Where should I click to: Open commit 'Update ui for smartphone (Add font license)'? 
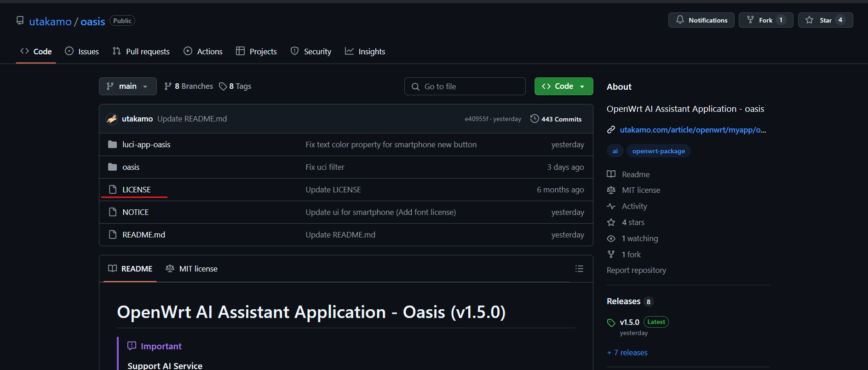tap(381, 212)
